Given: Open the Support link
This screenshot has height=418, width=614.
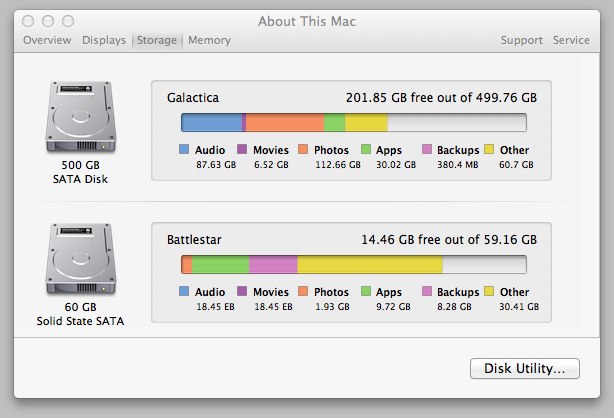Looking at the screenshot, I should tap(522, 40).
